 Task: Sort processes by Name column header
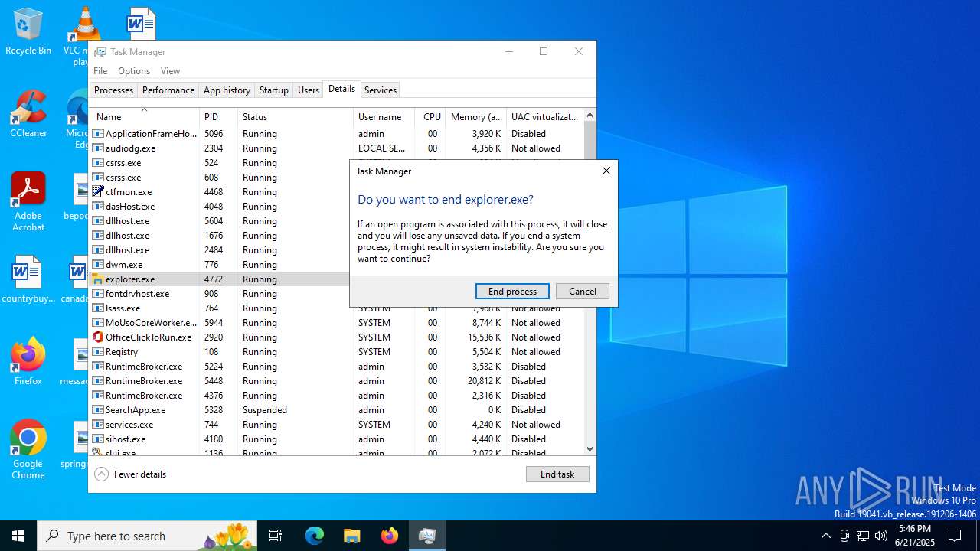[x=145, y=117]
